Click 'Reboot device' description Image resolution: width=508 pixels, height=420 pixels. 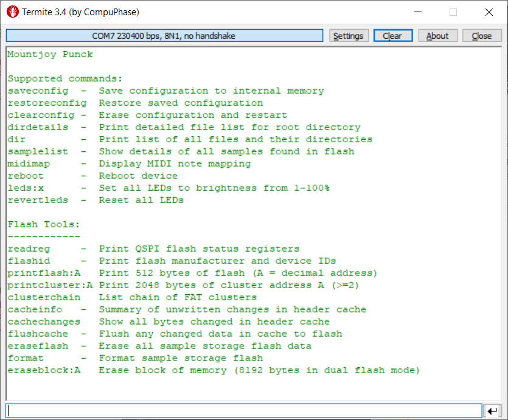pyautogui.click(x=138, y=176)
